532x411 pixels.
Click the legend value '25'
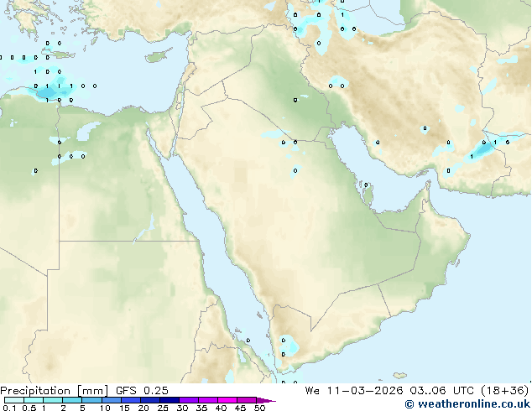pos(163,408)
